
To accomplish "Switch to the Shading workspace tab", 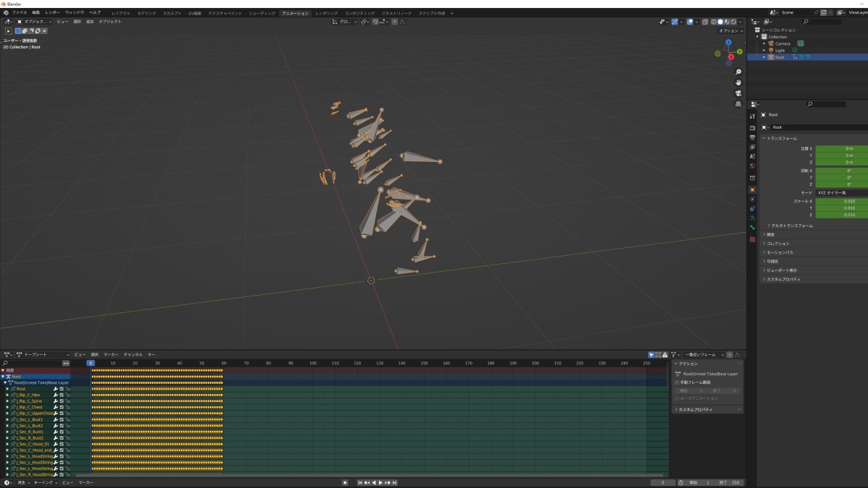I will pos(262,13).
